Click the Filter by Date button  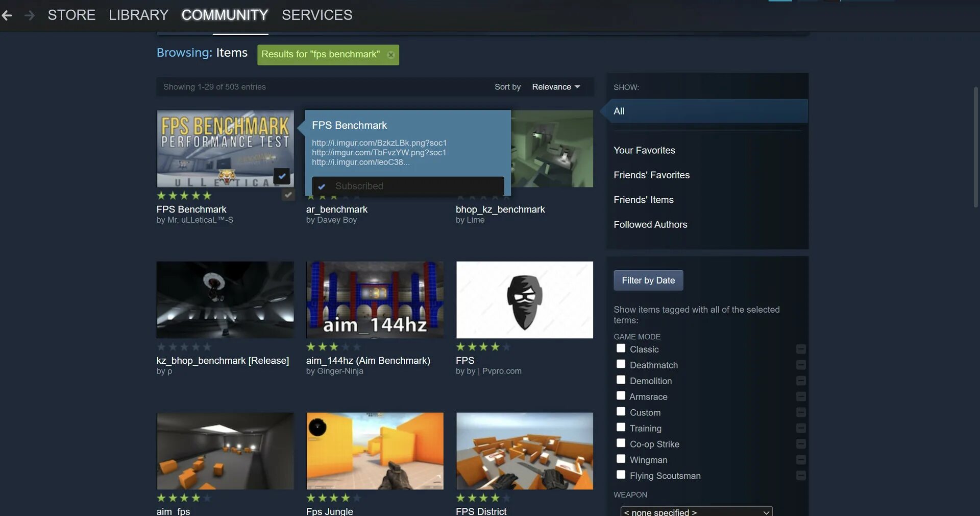(648, 280)
